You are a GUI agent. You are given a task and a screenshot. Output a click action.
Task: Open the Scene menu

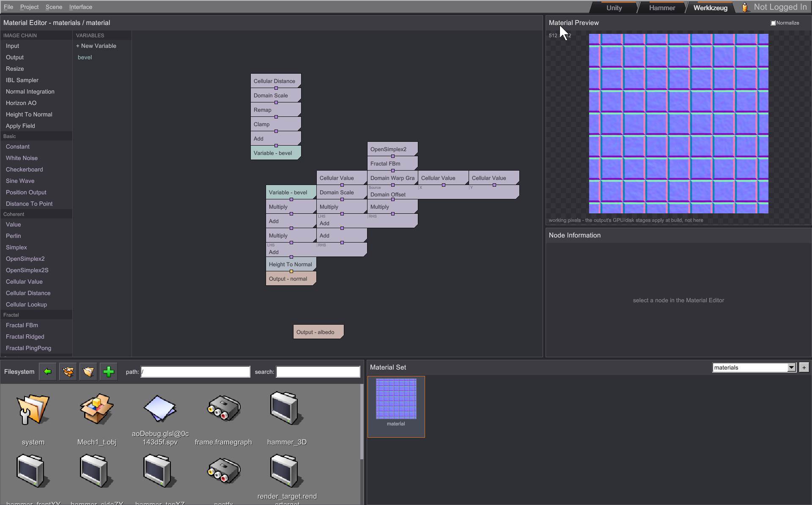54,7
